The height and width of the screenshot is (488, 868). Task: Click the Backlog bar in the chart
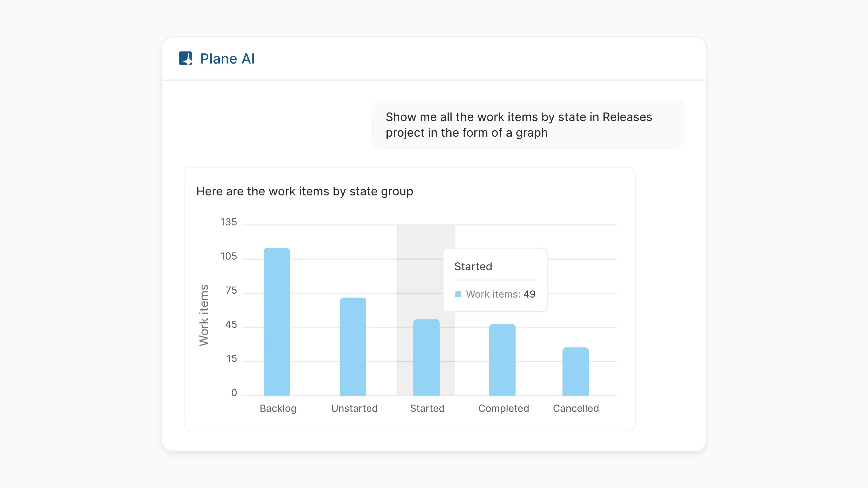pos(277,322)
